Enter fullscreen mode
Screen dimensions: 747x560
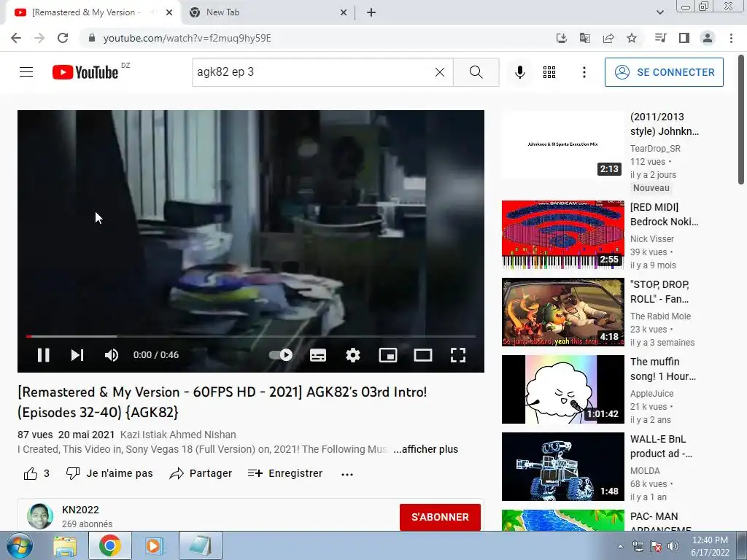tap(458, 355)
